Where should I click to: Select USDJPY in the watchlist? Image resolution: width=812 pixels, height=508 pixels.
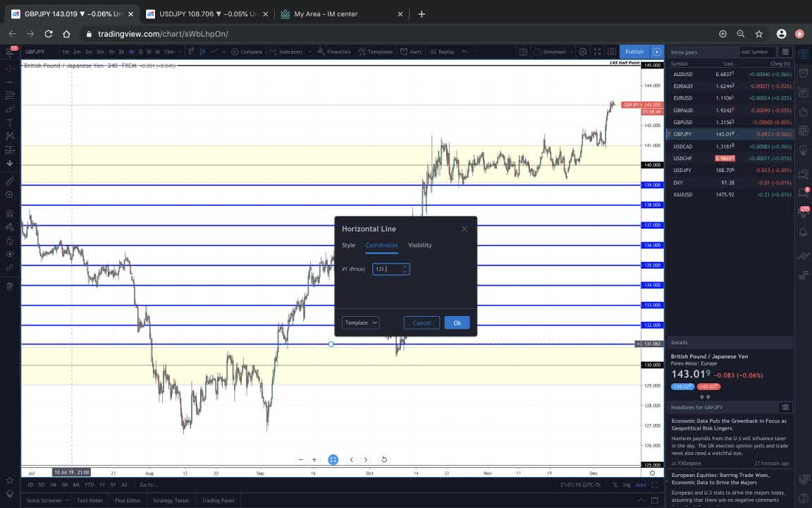click(x=730, y=170)
